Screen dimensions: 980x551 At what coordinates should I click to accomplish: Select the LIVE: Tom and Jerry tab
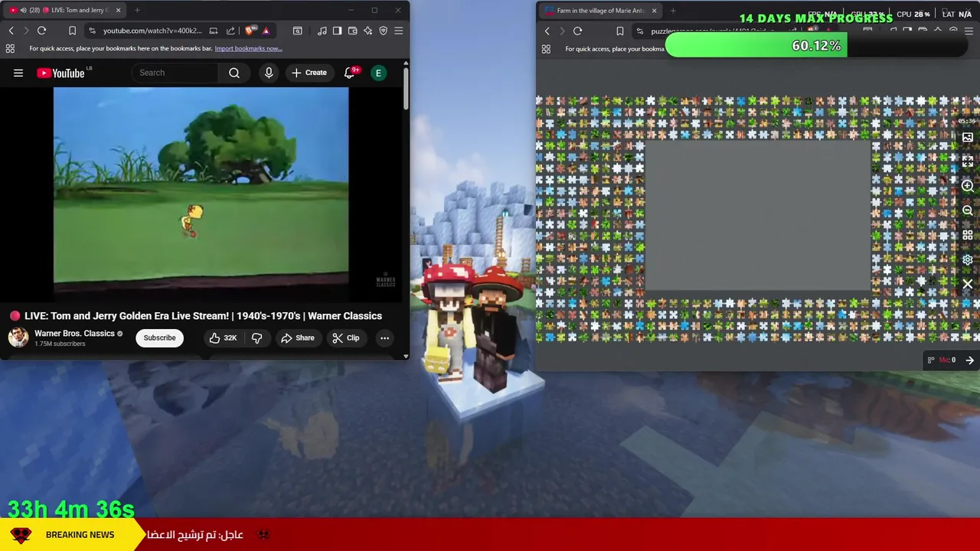pos(66,10)
